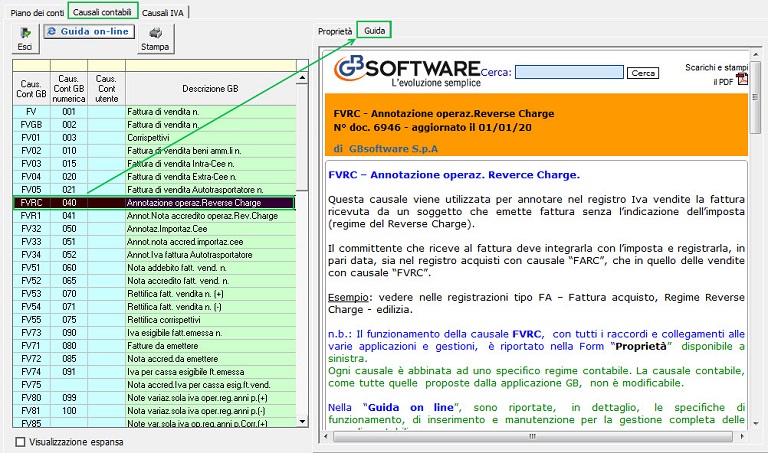The image size is (768, 453).
Task: Select row FV Fattura di vendita 001
Action: pyautogui.click(x=154, y=112)
